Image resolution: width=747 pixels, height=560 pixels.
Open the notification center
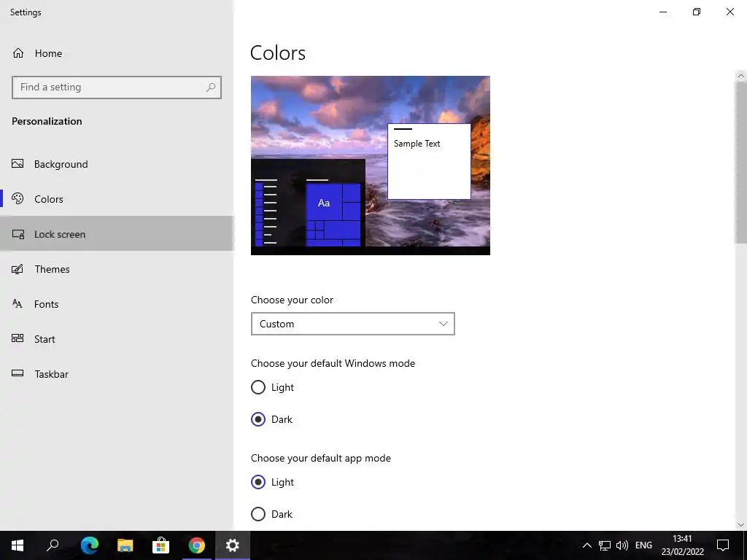[x=723, y=545]
